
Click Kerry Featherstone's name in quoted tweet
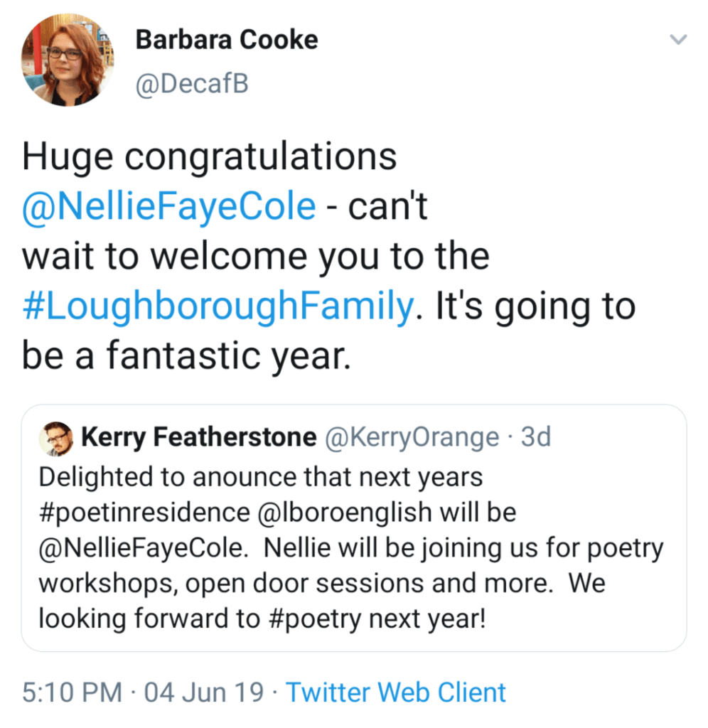200,437
